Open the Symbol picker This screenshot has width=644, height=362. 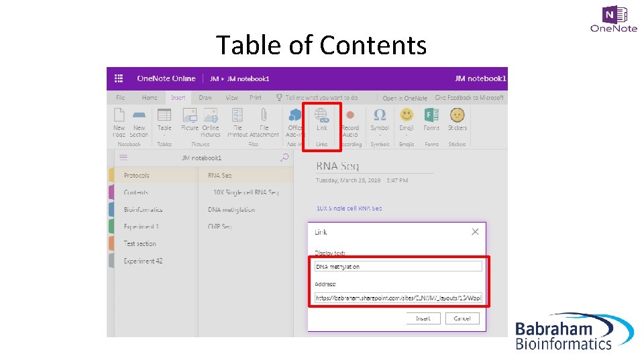(x=380, y=122)
